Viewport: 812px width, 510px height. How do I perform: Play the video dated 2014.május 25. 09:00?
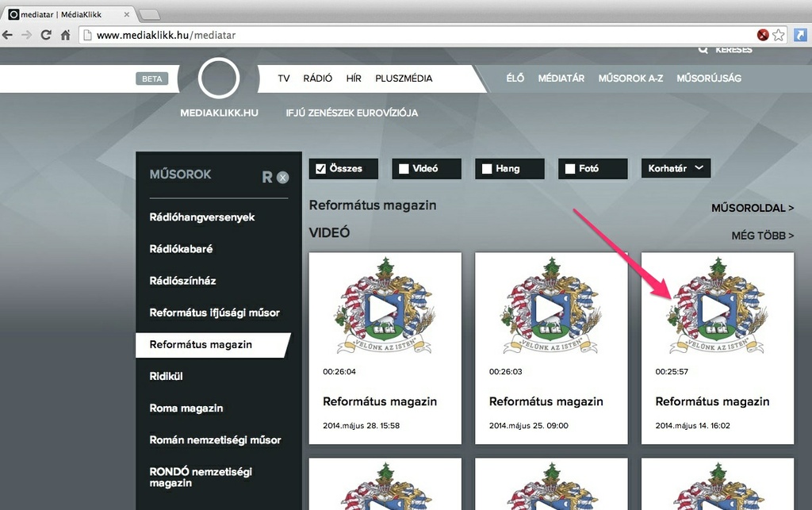click(550, 309)
